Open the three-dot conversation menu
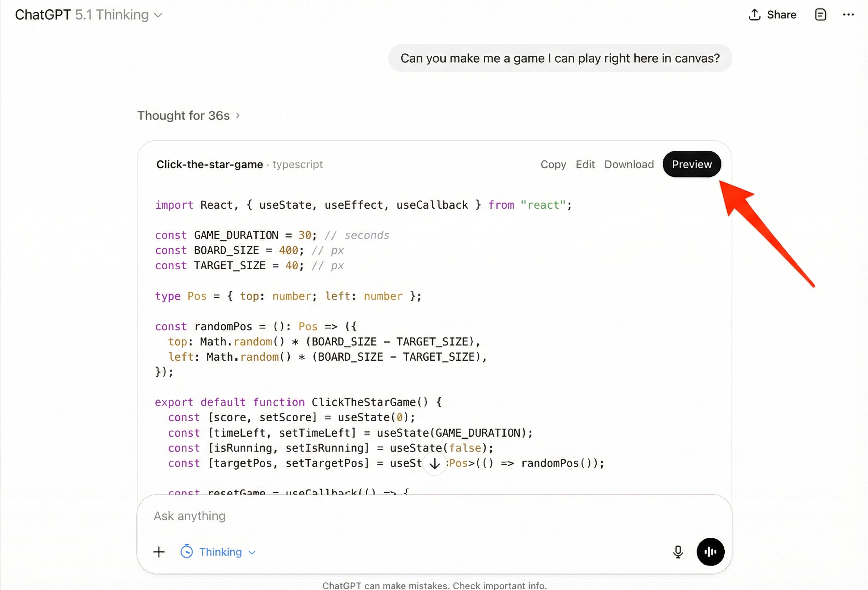Image resolution: width=868 pixels, height=590 pixels. click(849, 15)
